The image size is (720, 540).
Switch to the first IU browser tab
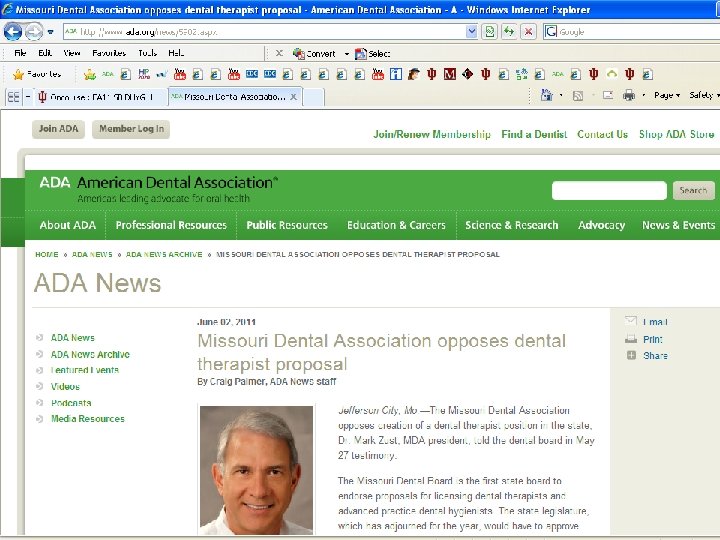coord(101,97)
